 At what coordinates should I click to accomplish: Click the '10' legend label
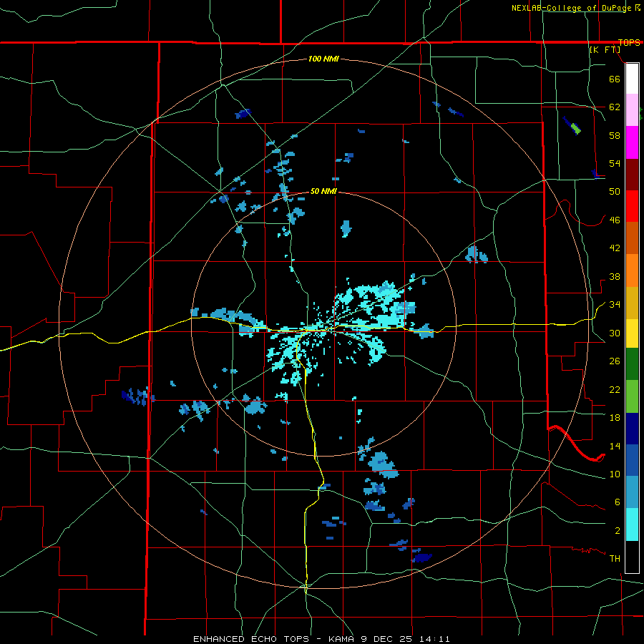pyautogui.click(x=615, y=474)
